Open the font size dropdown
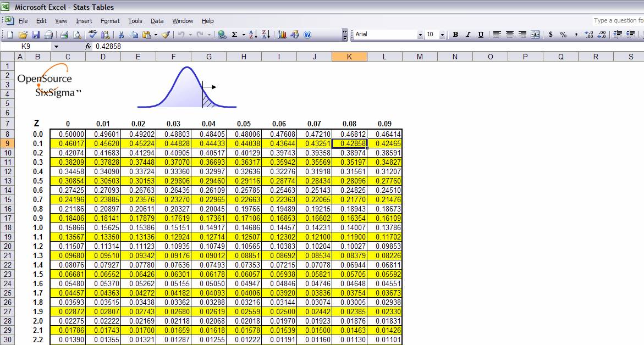The image size is (644, 345). click(443, 35)
